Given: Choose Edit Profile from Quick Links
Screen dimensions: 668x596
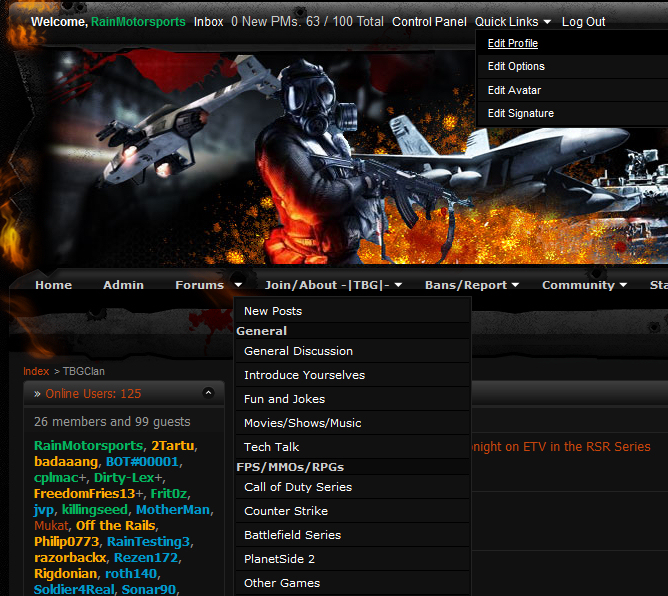Looking at the screenshot, I should (513, 43).
